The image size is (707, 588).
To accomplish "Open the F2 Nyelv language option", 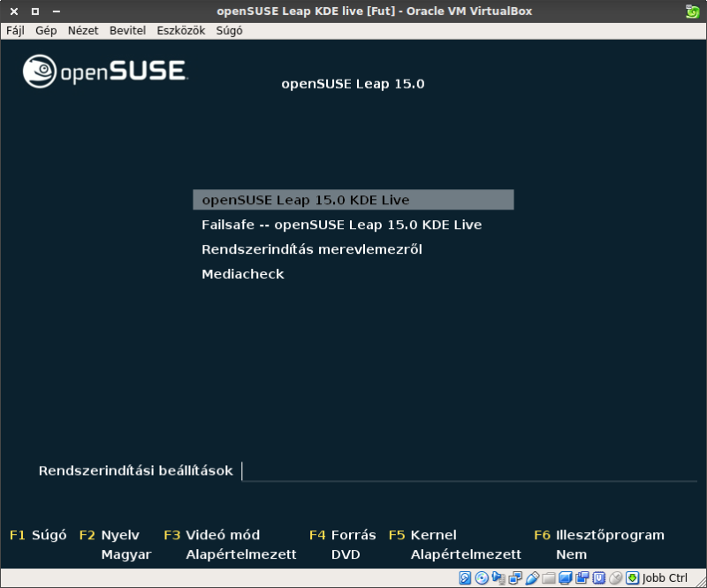I will click(109, 535).
